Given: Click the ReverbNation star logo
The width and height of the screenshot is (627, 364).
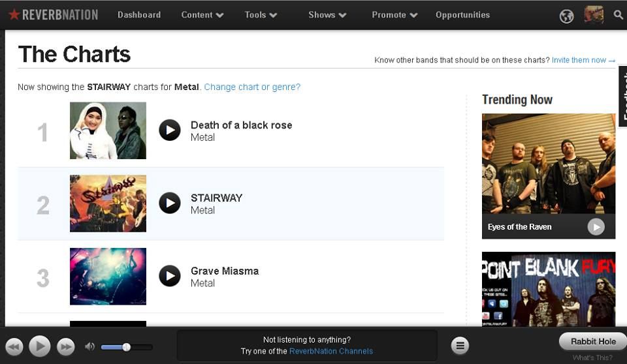Looking at the screenshot, I should (53, 15).
